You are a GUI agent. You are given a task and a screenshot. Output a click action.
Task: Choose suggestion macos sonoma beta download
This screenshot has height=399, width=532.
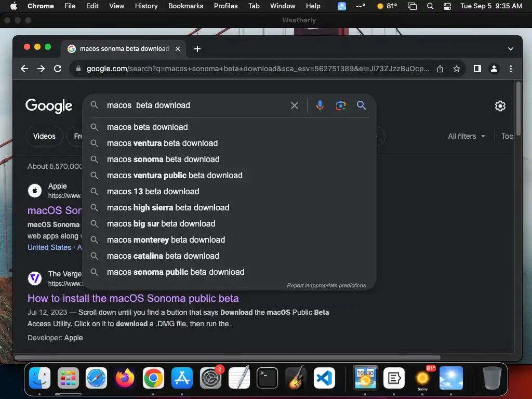point(229,159)
